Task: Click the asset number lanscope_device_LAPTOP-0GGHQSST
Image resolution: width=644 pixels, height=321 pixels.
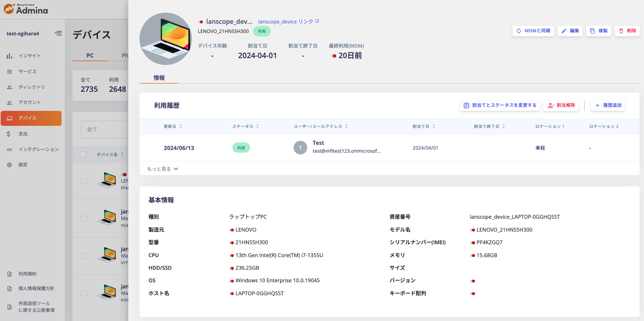Action: click(515, 217)
